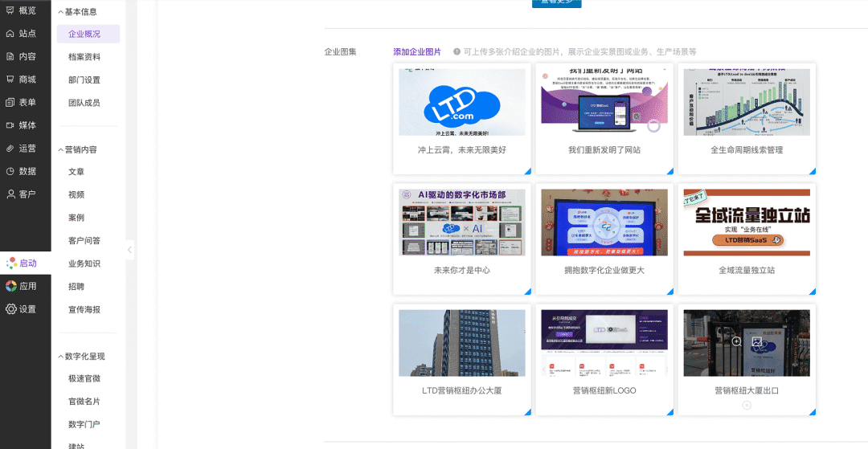The image size is (868, 449).
Task: Collapse the 数字化呈现 section
Action: 81,356
